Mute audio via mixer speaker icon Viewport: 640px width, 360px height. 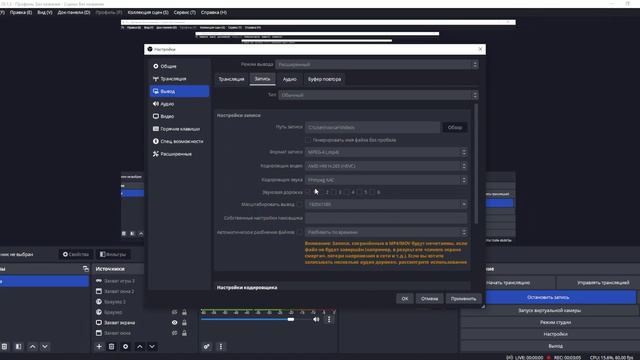[x=316, y=320]
